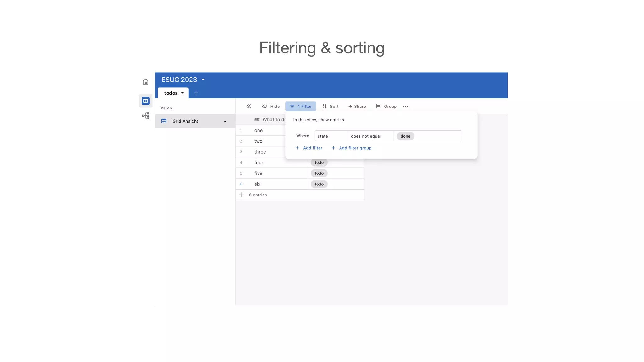Click the 'state' filter field selector
This screenshot has height=362, width=644.
click(x=331, y=136)
